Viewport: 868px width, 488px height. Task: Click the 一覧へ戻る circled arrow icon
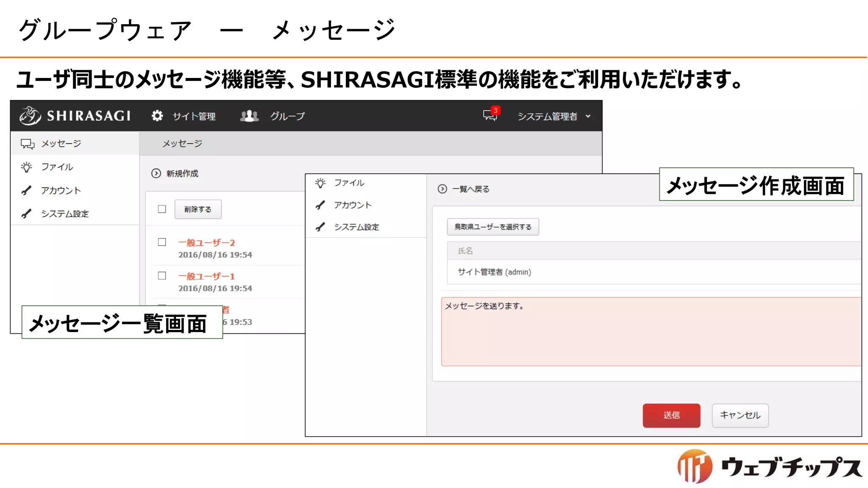tap(442, 189)
